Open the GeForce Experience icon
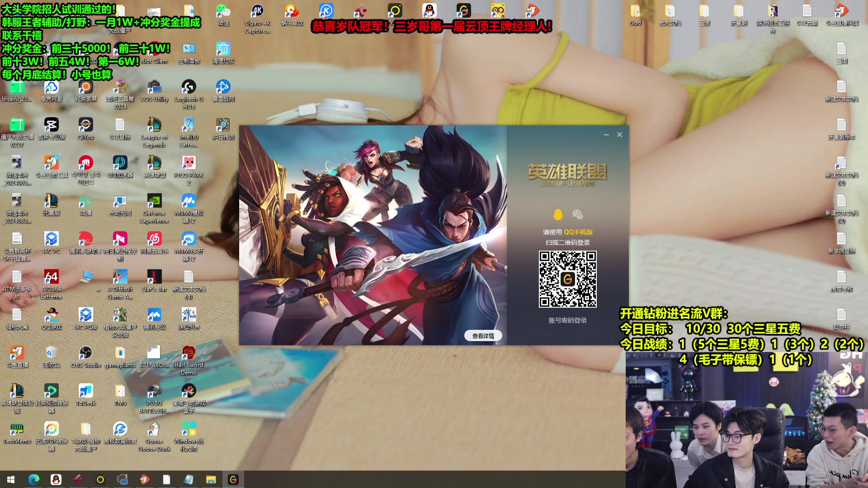This screenshot has height=488, width=868. click(154, 201)
